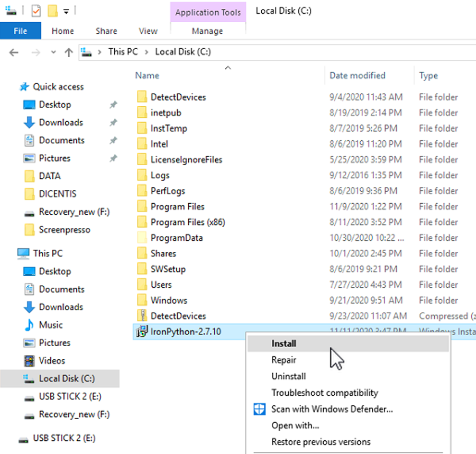
Task: Open pinned Documents under Quick access
Action: point(62,140)
